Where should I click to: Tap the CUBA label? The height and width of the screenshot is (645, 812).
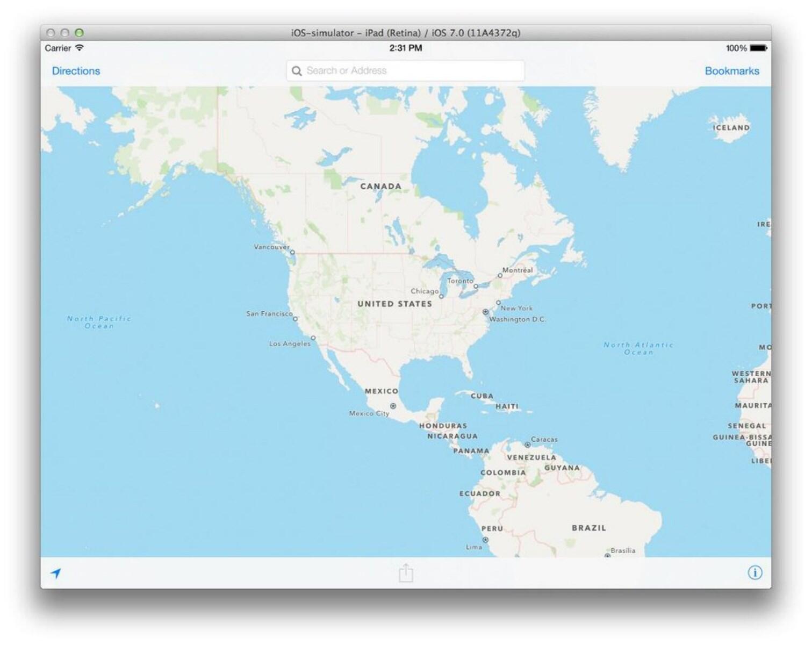tap(482, 396)
